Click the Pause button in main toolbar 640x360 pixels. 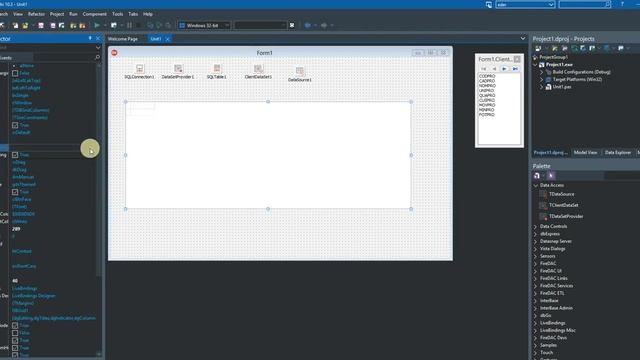pyautogui.click(x=129, y=25)
